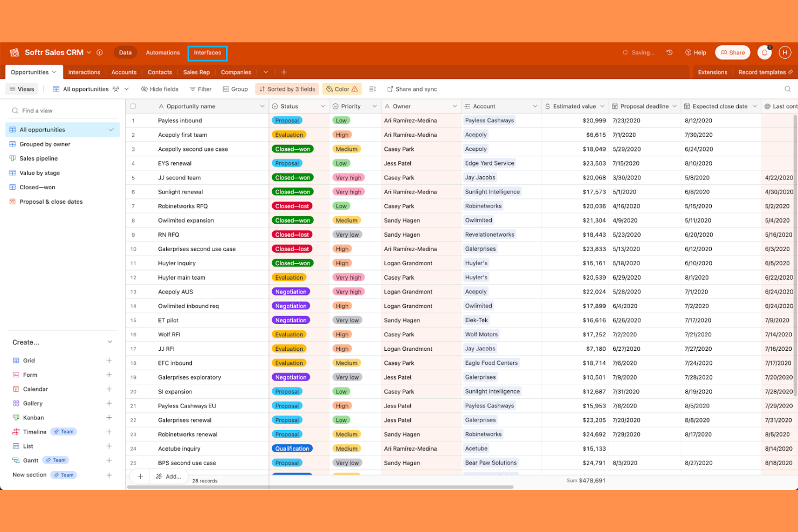Open the All opportunities view dropdown arrow
This screenshot has width=798, height=532.
pos(127,89)
